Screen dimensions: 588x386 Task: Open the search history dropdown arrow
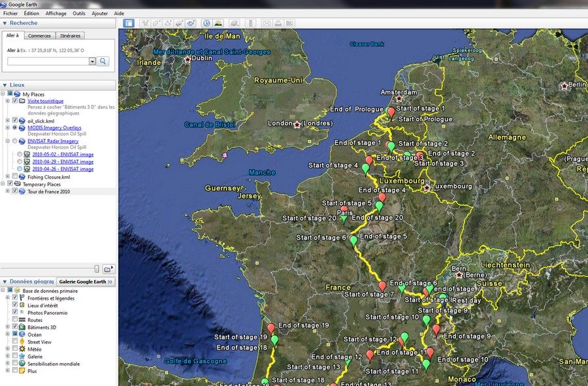[x=92, y=61]
